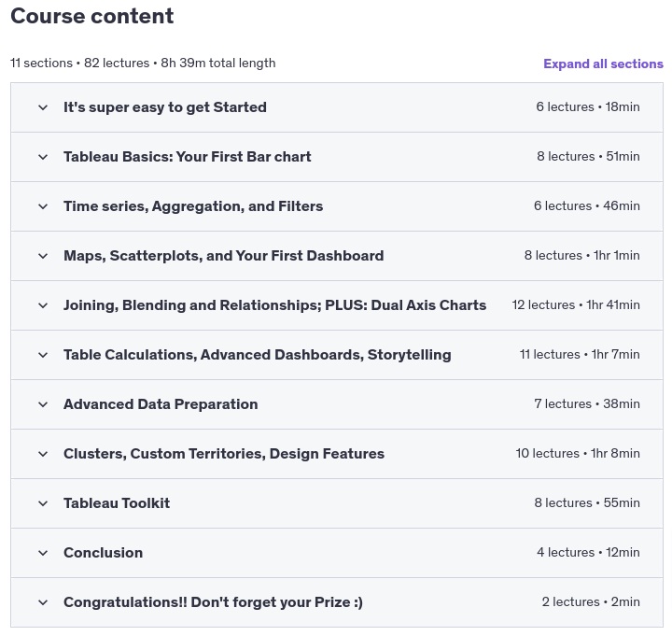
Task: Expand chevron for Tableau Basics: Your First Bar chart
Action: (43, 157)
